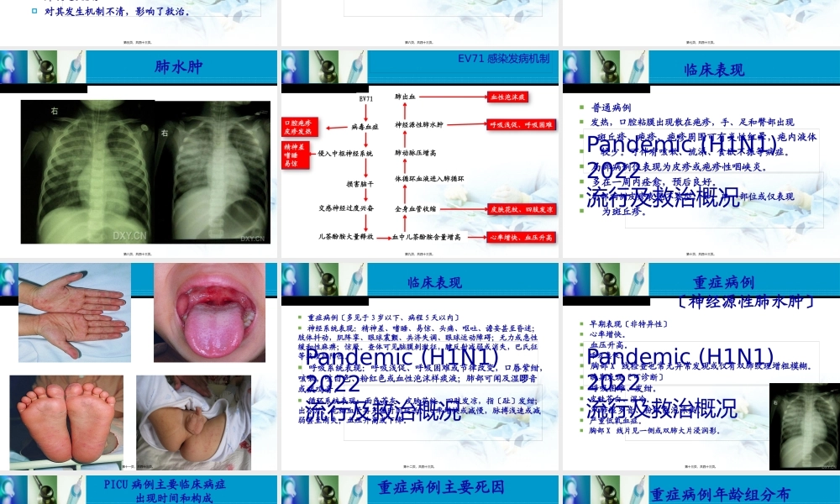Click the red box 精神差 嗜睡 易惊
840x504 pixels.
click(x=296, y=155)
